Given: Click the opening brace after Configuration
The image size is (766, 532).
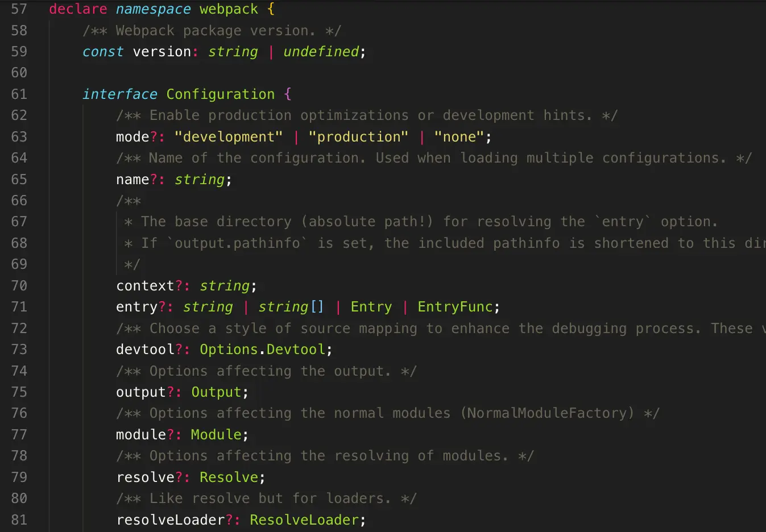Looking at the screenshot, I should (x=288, y=94).
